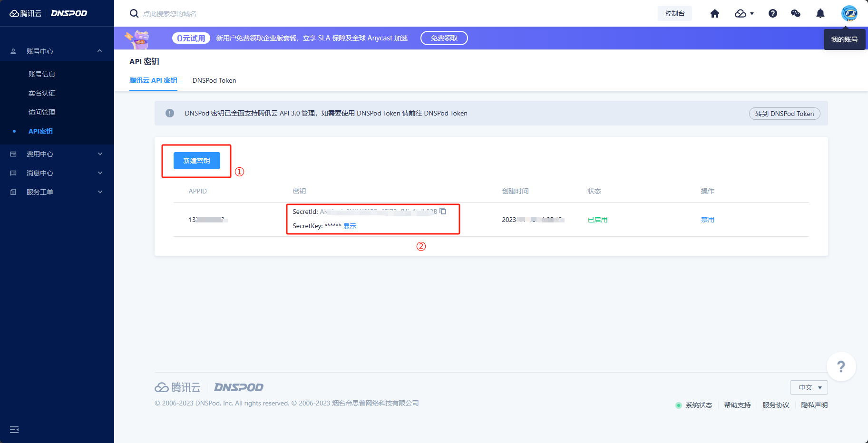Click the 操作 column header
The height and width of the screenshot is (443, 868).
[707, 191]
